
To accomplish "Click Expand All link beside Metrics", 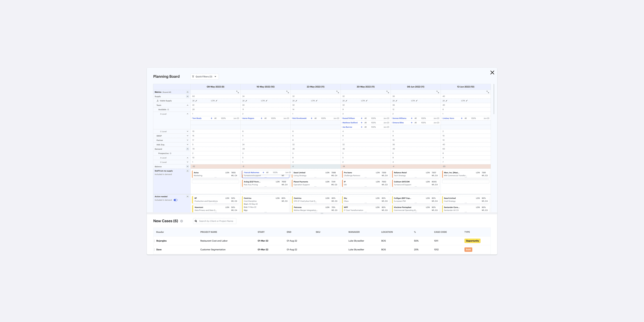I will tap(167, 92).
